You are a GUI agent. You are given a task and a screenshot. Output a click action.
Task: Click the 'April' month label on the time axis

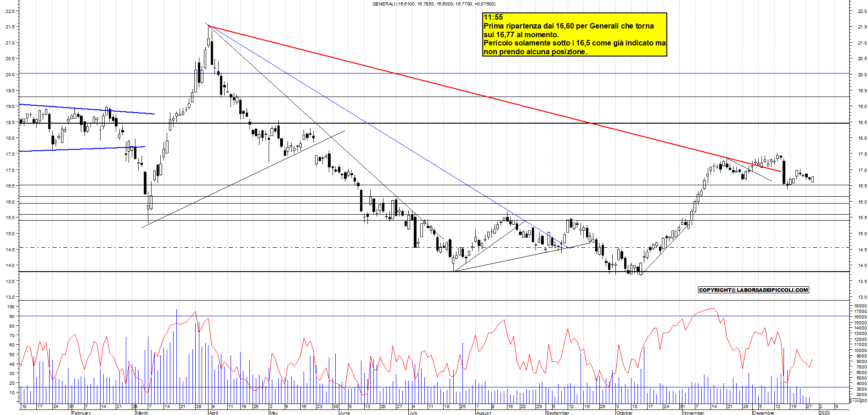tap(213, 413)
